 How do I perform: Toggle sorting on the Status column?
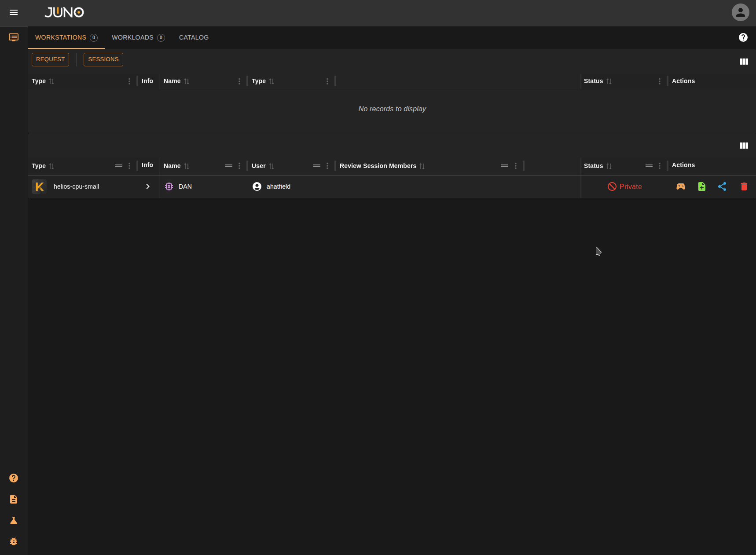coord(609,166)
